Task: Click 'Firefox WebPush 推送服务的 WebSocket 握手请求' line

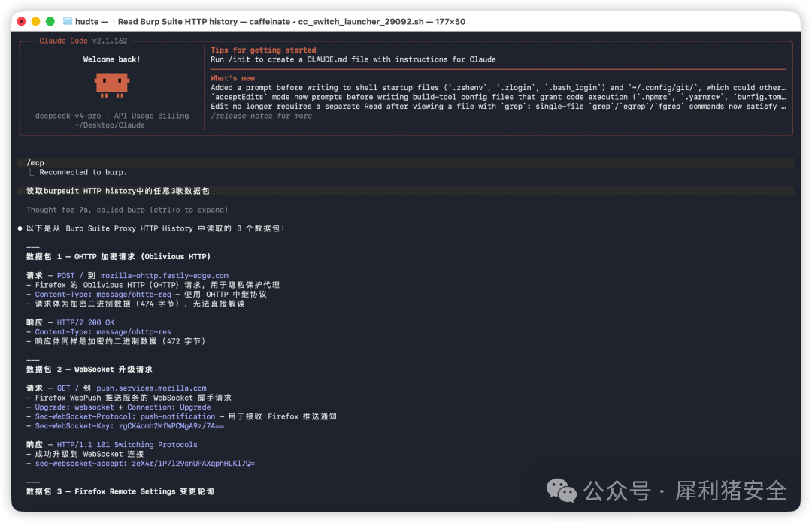Action: [x=129, y=398]
